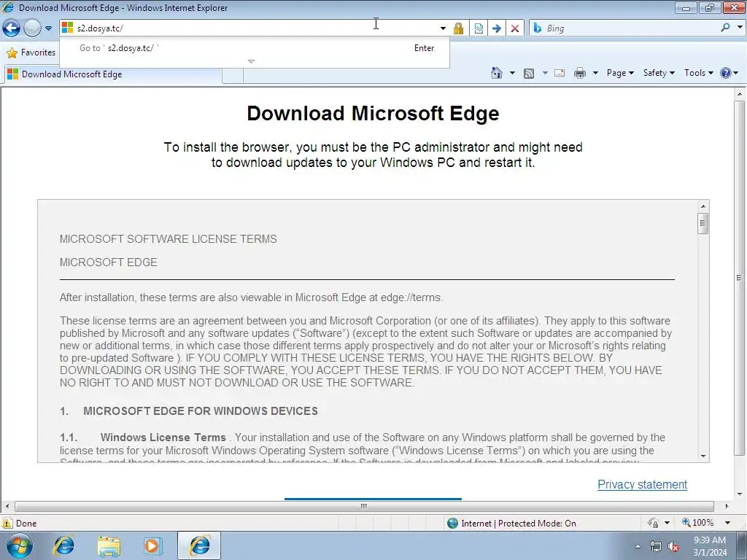Click the Forward navigation button

click(32, 28)
